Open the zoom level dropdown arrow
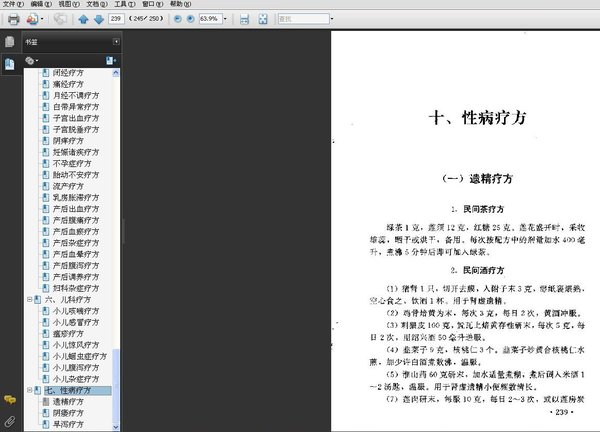Viewport: 600px width, 432px height. (225, 18)
